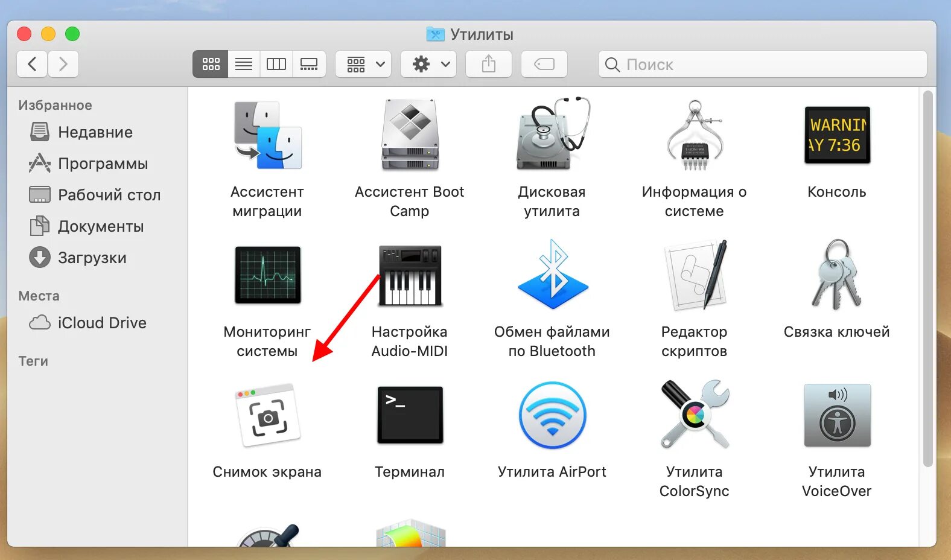
Task: Switch to column view mode
Action: click(x=276, y=64)
